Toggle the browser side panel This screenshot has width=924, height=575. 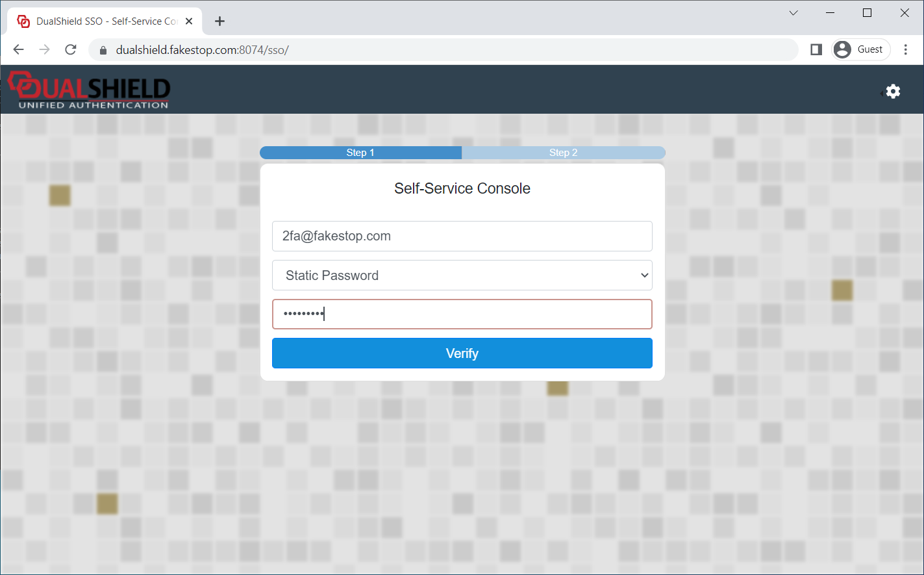pyautogui.click(x=816, y=50)
